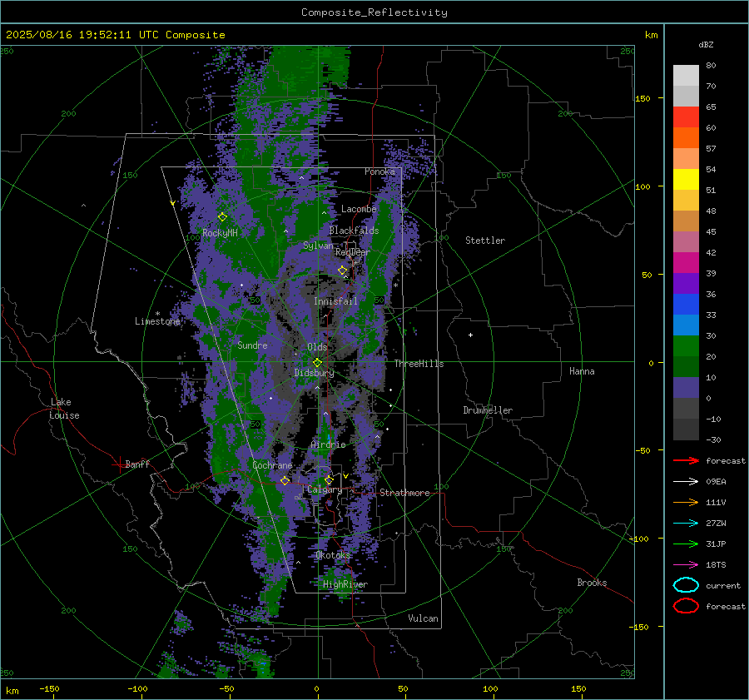Click the dBZ legend heading
The width and height of the screenshot is (749, 700).
coord(706,44)
